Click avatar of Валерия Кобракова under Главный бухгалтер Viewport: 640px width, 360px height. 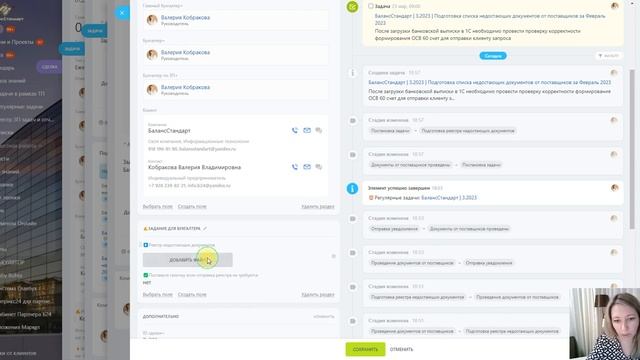coord(152,20)
